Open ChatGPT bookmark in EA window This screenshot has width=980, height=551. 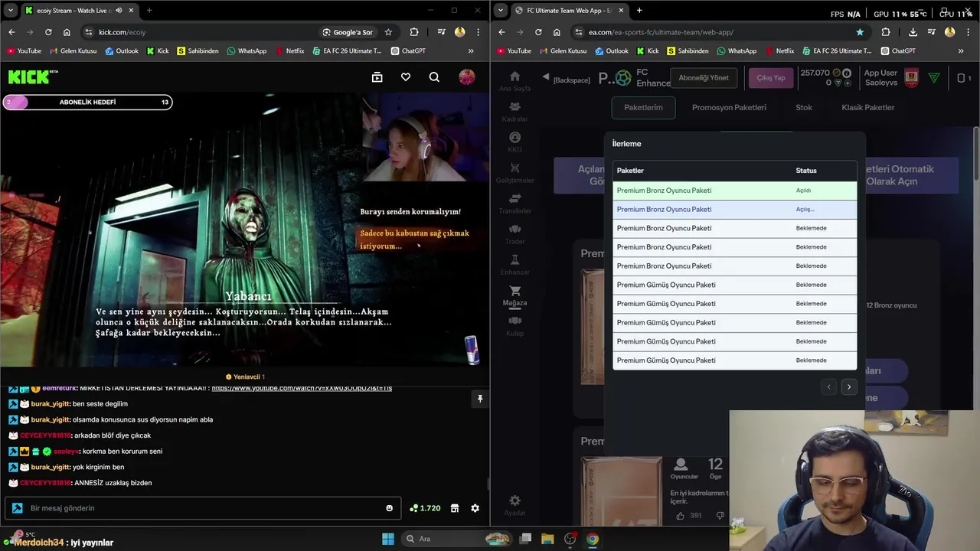coord(898,51)
